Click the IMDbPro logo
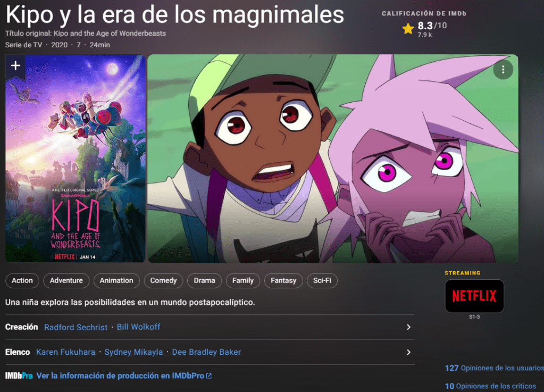The height and width of the screenshot is (392, 544). tap(19, 376)
